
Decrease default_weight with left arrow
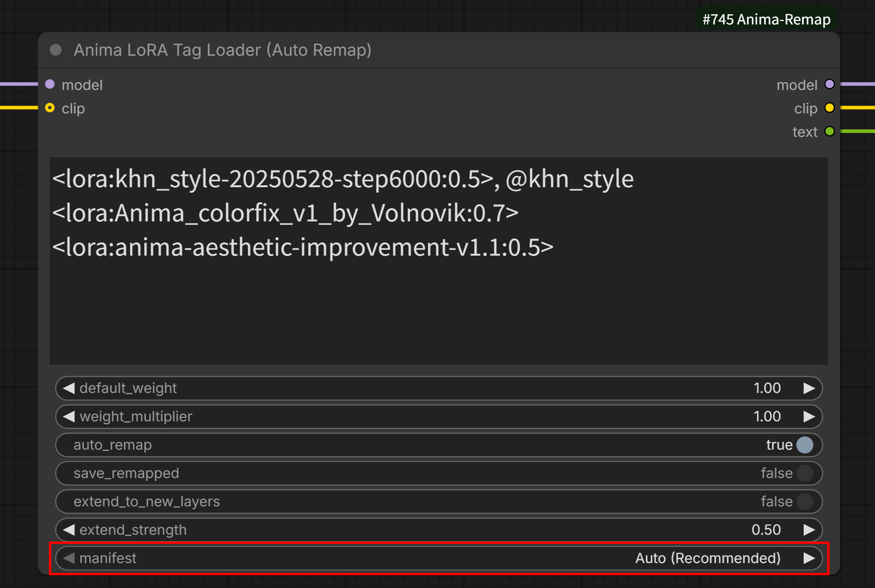coord(69,388)
